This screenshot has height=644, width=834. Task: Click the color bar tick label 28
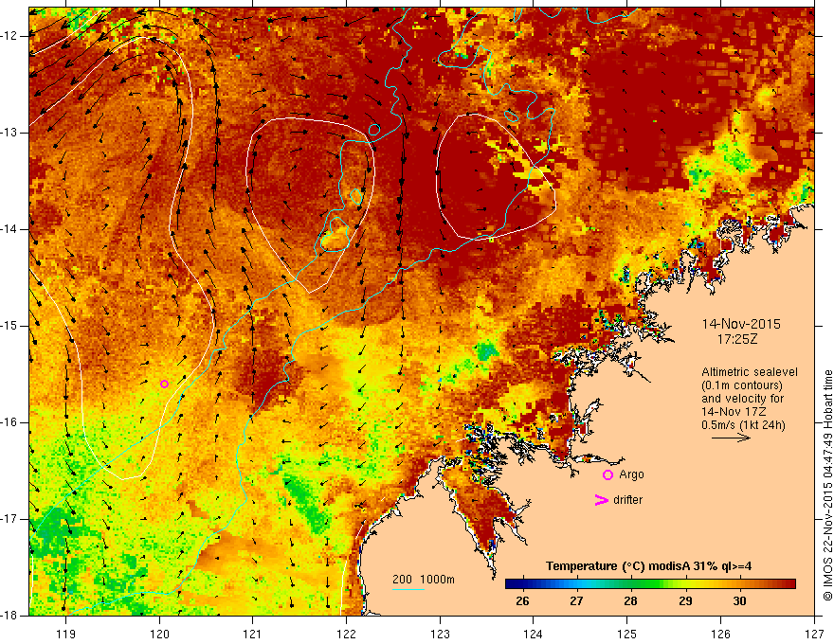(x=630, y=601)
